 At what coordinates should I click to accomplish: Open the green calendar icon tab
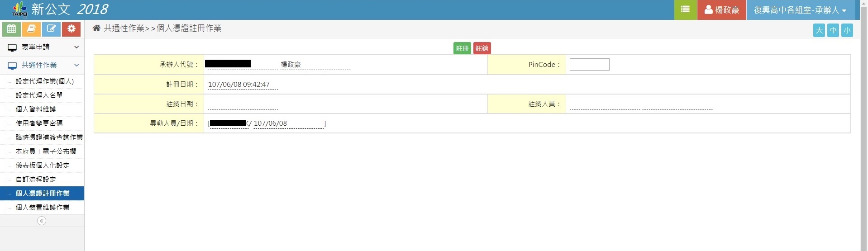point(11,29)
